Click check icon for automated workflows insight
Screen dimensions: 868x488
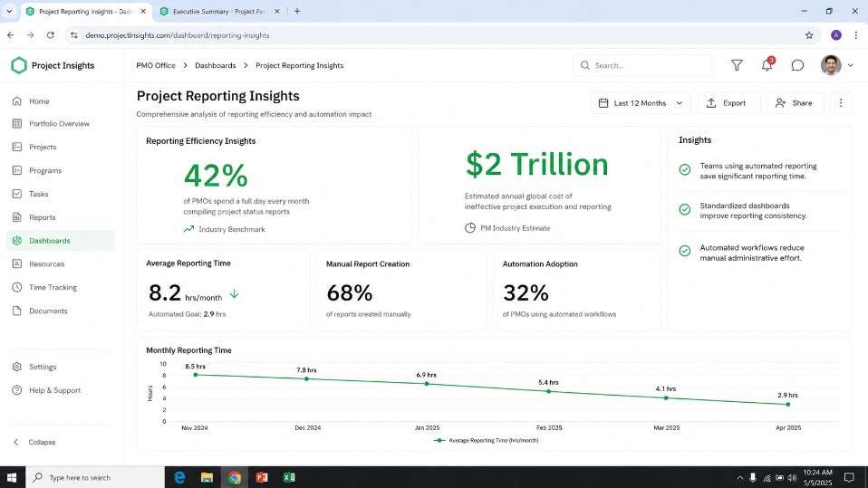(x=685, y=251)
